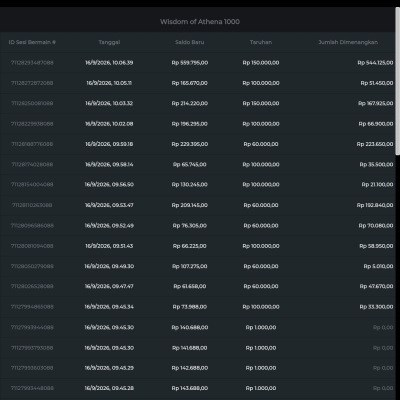Select date cell 16/9/2026, 09.56.50
Screen dimensions: 400x400
(x=109, y=184)
